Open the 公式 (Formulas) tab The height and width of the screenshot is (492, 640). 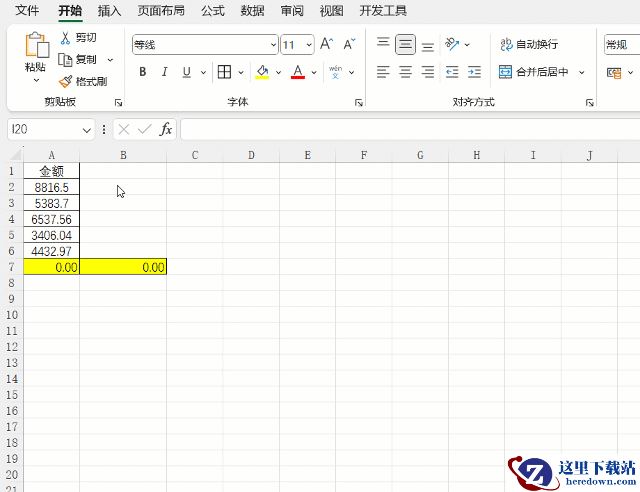(212, 11)
